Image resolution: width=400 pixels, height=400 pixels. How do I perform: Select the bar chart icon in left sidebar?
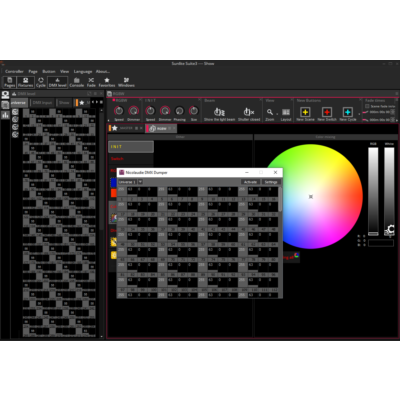click(5, 115)
